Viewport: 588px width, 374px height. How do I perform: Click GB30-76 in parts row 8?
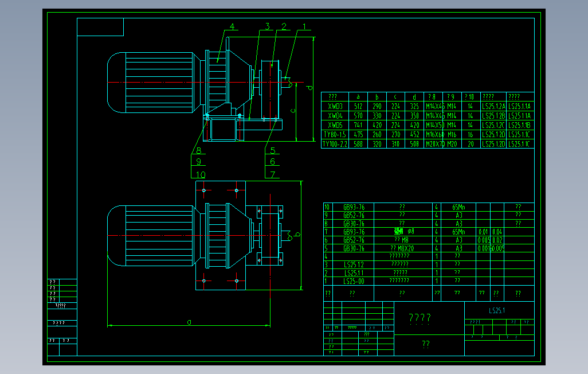coord(354,223)
